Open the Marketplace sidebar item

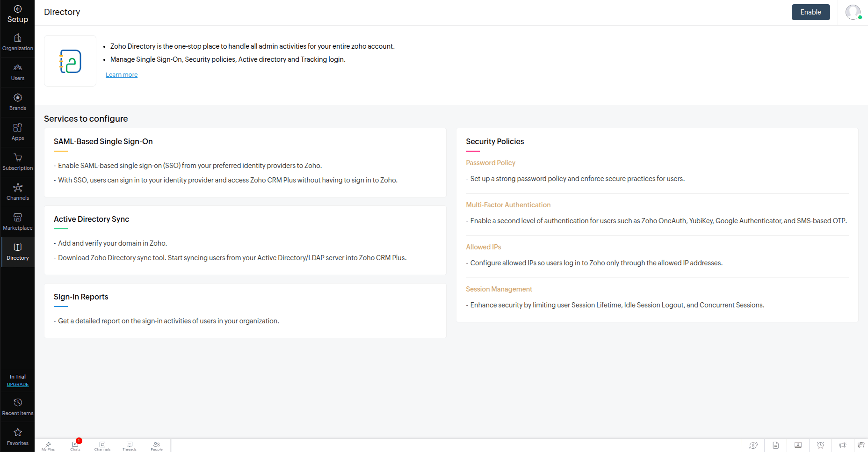(x=18, y=222)
